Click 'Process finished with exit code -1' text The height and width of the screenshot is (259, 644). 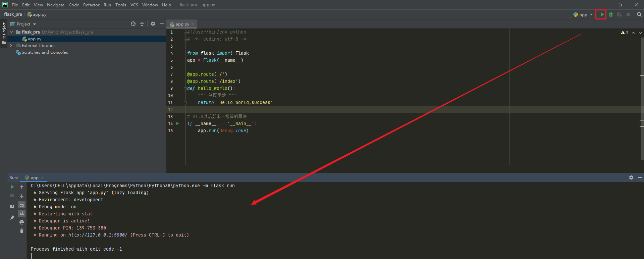(76, 249)
